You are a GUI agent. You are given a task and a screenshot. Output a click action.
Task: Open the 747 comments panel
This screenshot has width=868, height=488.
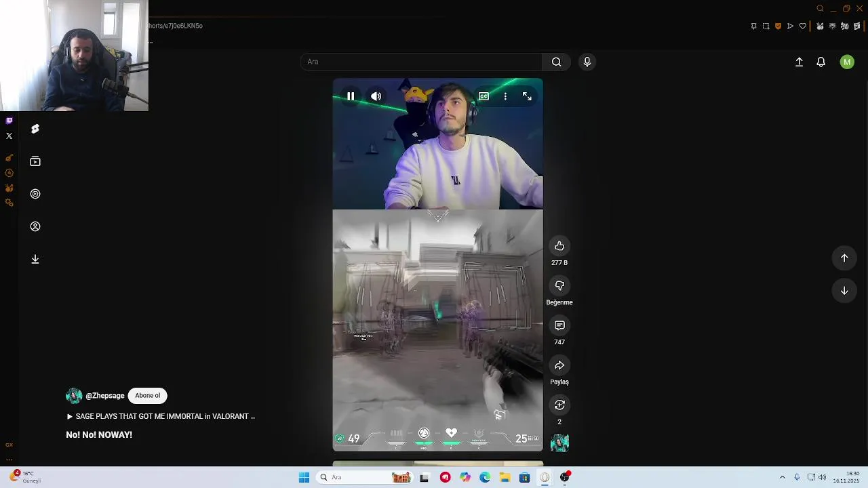559,325
